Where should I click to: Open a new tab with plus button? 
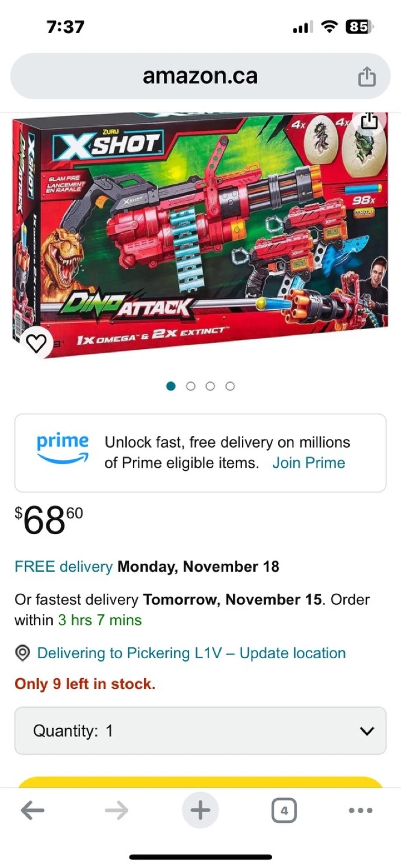point(200,811)
